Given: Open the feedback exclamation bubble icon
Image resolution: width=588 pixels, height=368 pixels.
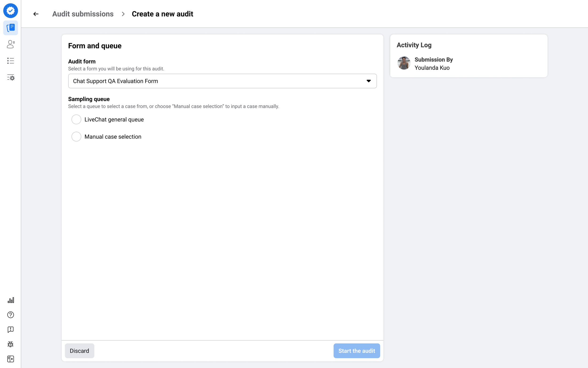Looking at the screenshot, I should pyautogui.click(x=10, y=330).
